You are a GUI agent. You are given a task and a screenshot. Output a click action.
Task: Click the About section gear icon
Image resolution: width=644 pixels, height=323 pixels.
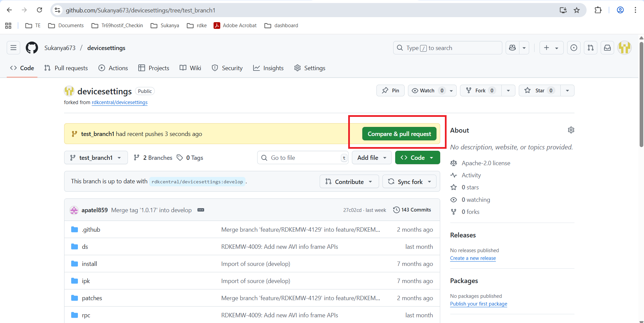click(571, 130)
